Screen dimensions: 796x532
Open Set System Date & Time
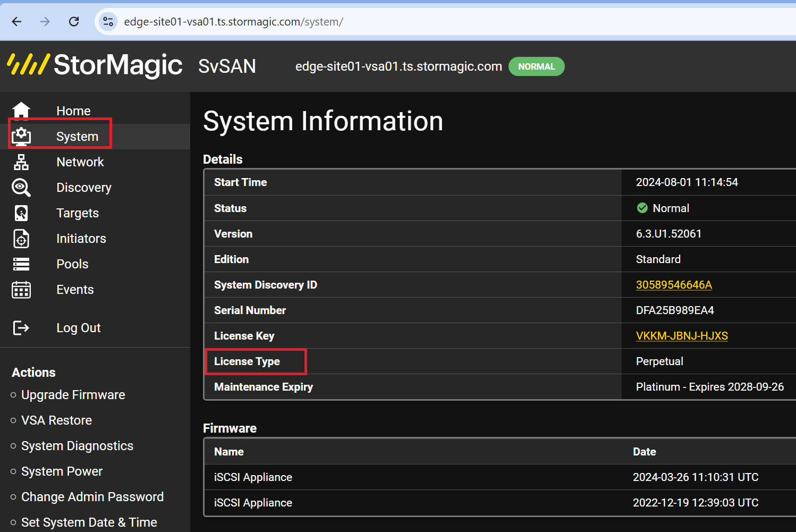coord(89,522)
